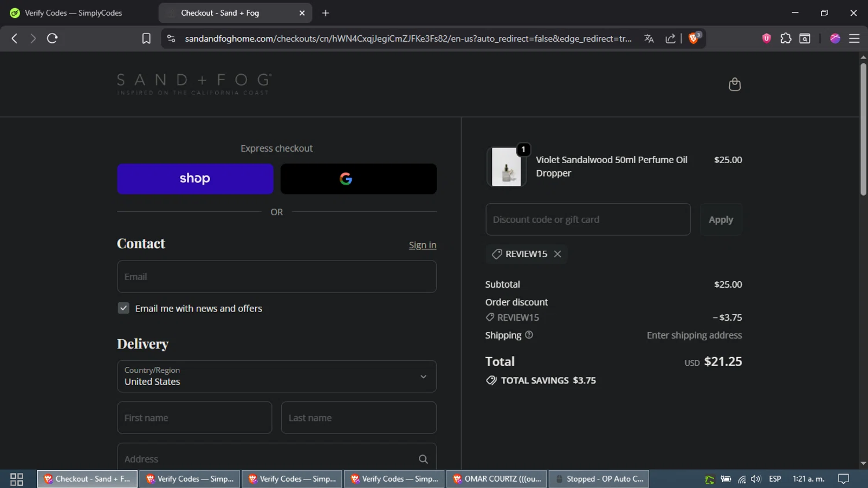Click the –$3.75 discount amount
Screen dimensions: 868x488
click(x=727, y=317)
